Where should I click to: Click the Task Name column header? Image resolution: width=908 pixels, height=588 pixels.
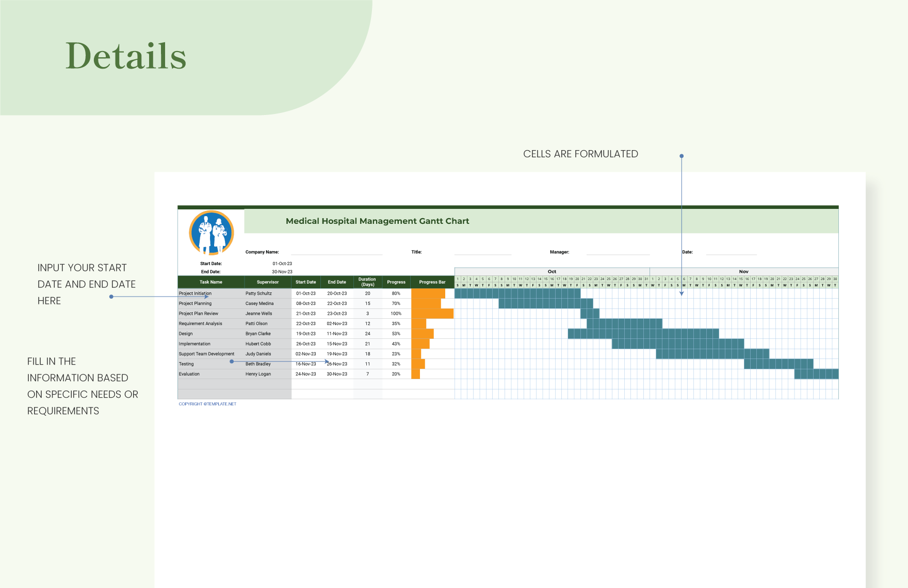(x=211, y=282)
